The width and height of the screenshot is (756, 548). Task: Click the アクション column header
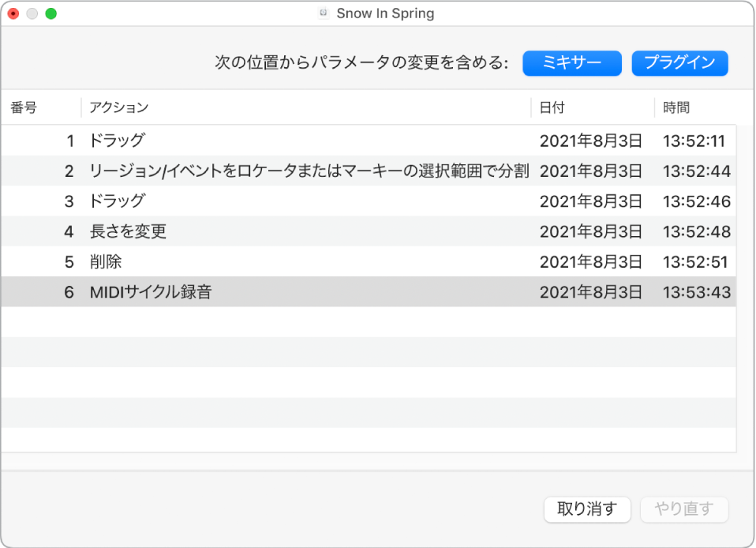(x=118, y=107)
